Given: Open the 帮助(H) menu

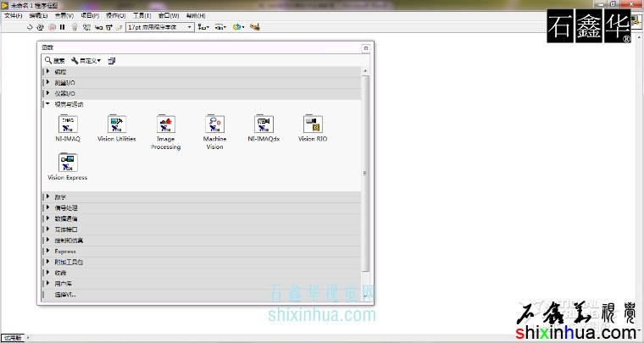Looking at the screenshot, I should pyautogui.click(x=196, y=15).
